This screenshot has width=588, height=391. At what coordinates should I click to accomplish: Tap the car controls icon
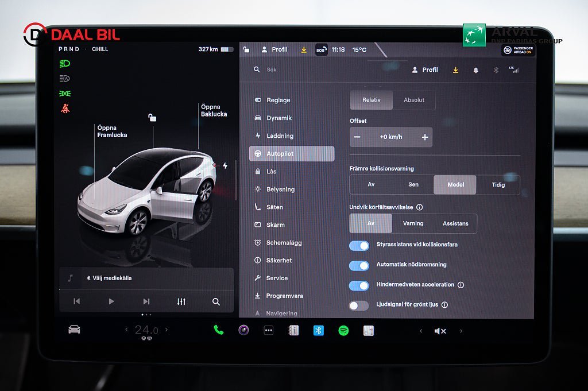(74, 330)
